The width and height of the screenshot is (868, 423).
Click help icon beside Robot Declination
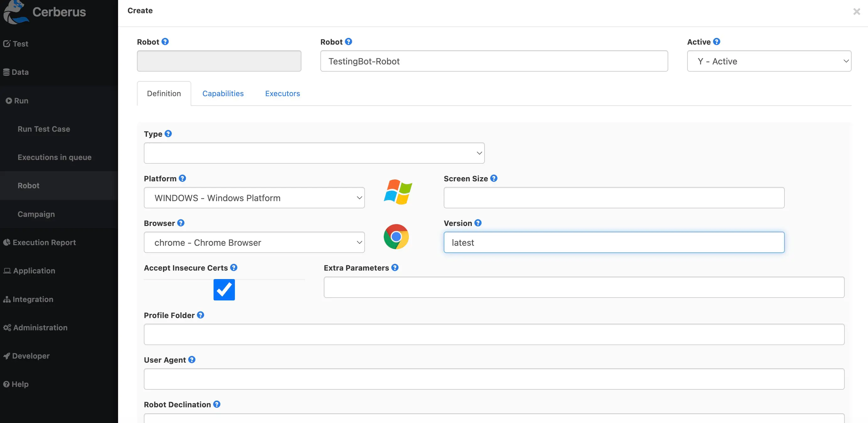point(217,404)
